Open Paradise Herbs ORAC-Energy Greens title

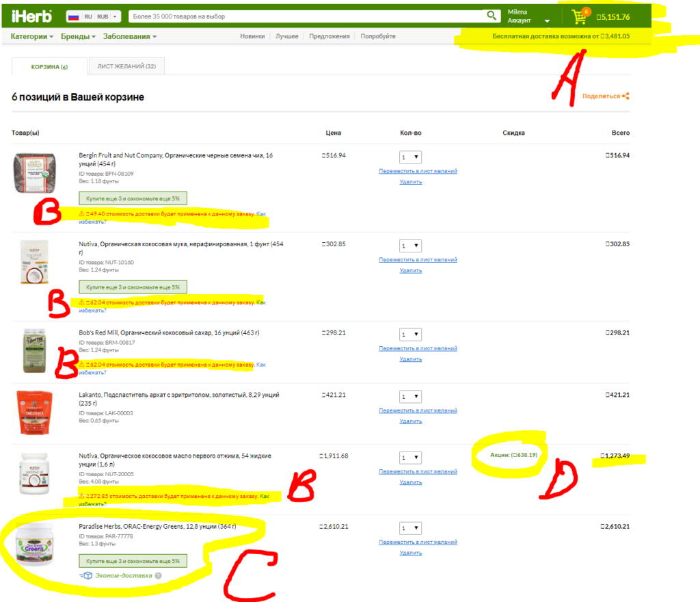tap(158, 527)
